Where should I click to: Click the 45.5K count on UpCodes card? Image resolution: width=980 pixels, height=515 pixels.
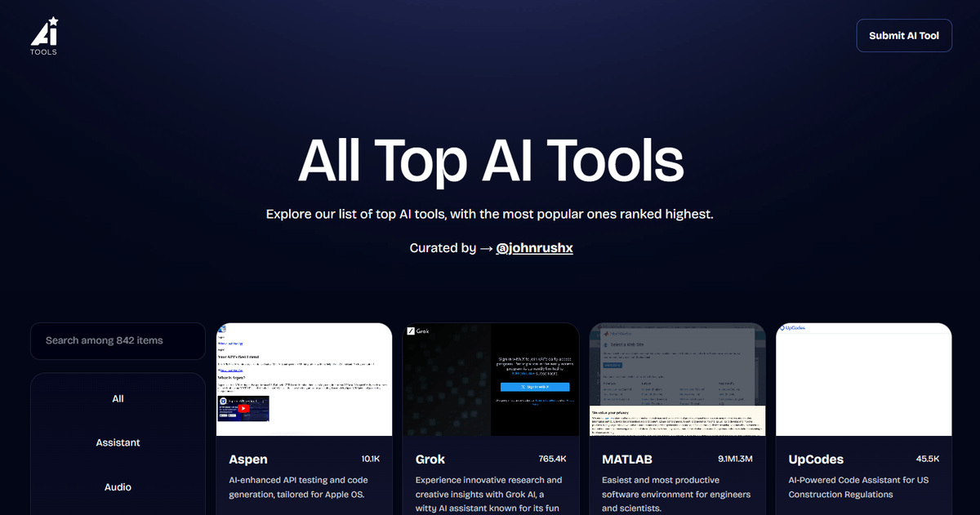click(x=928, y=459)
